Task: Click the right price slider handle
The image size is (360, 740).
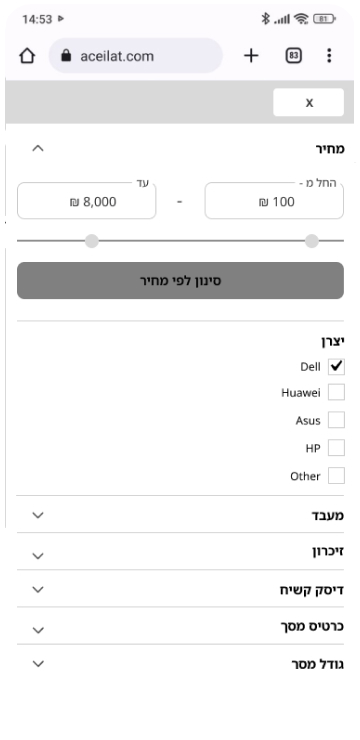Action: (311, 241)
